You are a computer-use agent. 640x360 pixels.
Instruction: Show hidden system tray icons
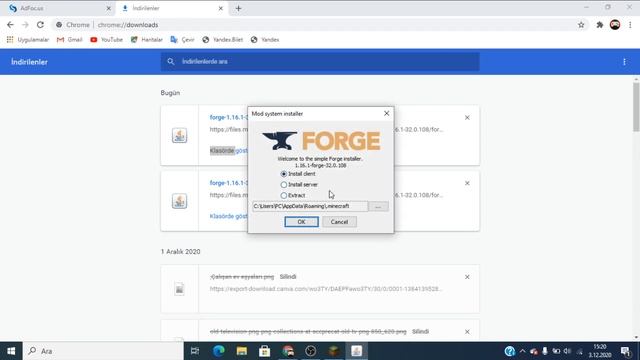(x=522, y=351)
